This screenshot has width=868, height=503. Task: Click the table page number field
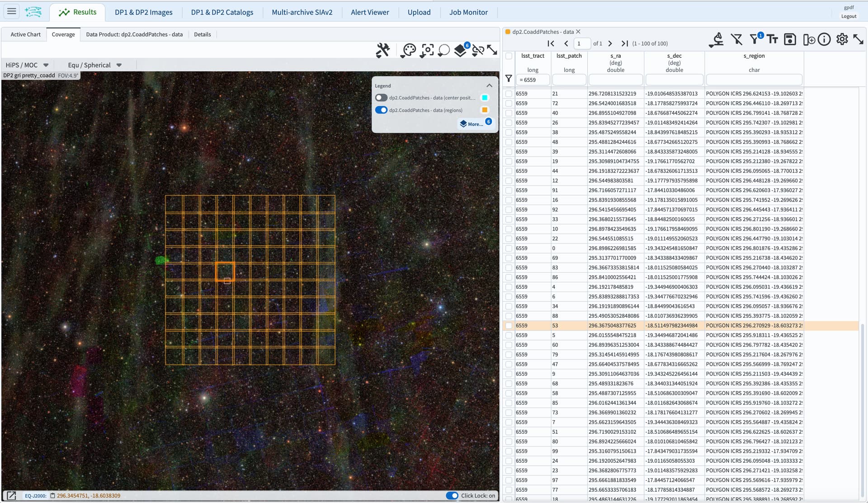coord(582,43)
